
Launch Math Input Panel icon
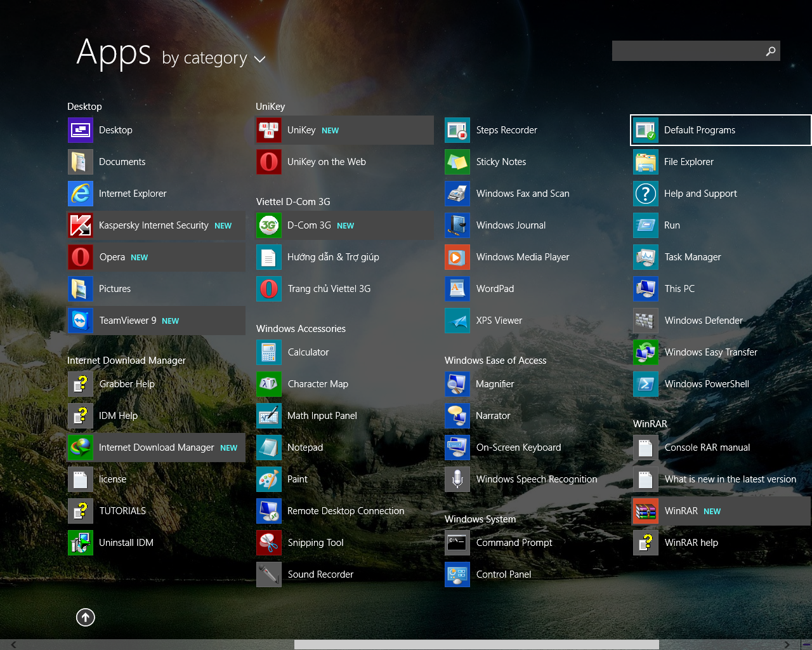click(269, 416)
